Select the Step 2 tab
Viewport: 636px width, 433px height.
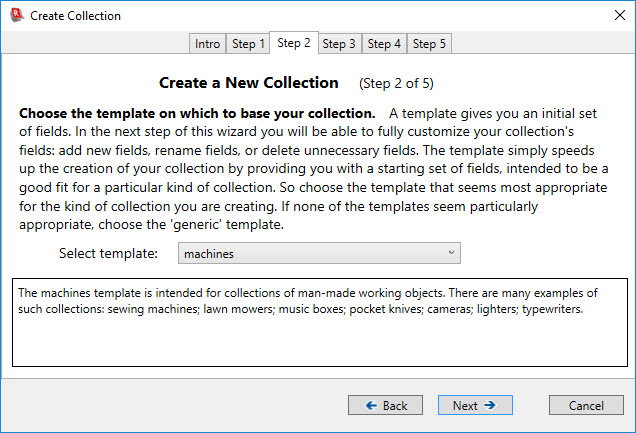pyautogui.click(x=294, y=43)
